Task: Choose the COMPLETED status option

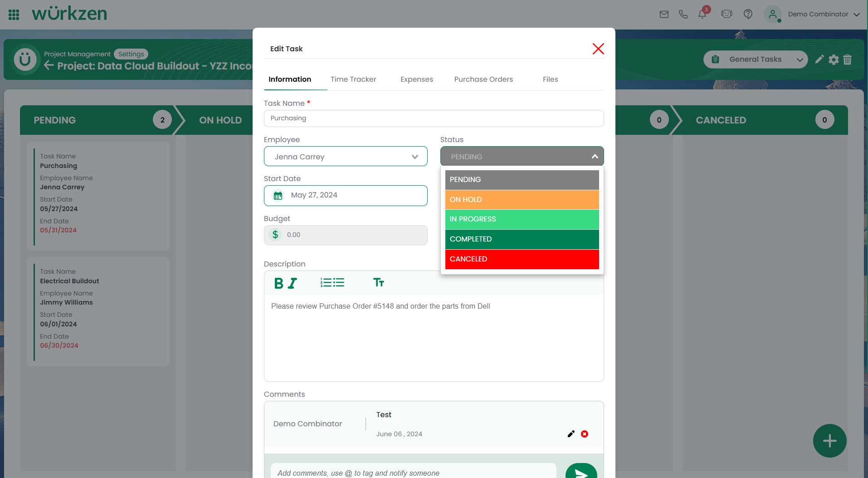Action: [x=522, y=239]
